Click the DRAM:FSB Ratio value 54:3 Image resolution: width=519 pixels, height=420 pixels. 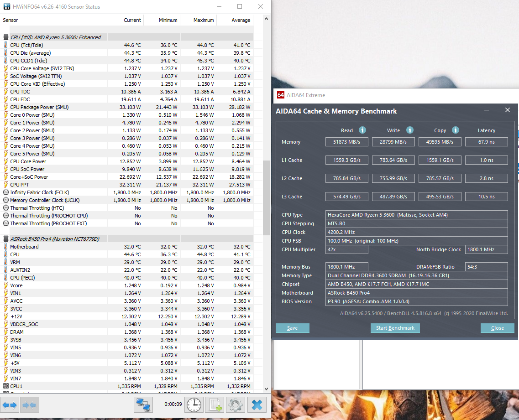(x=486, y=267)
